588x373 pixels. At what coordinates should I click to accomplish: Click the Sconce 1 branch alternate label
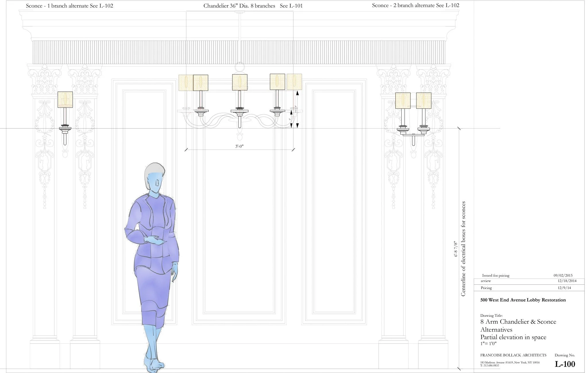pyautogui.click(x=69, y=6)
